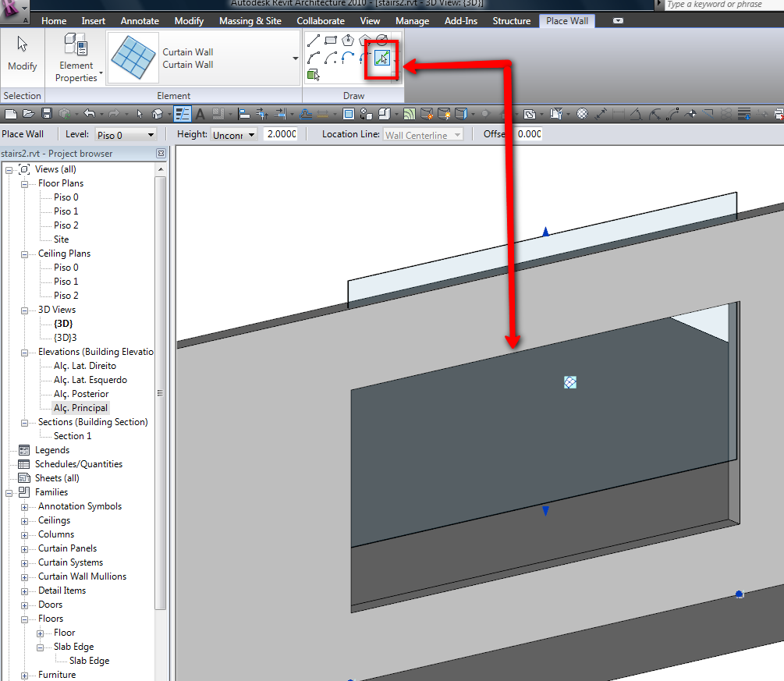Select the Inscribed Polygon draw tool

click(348, 41)
